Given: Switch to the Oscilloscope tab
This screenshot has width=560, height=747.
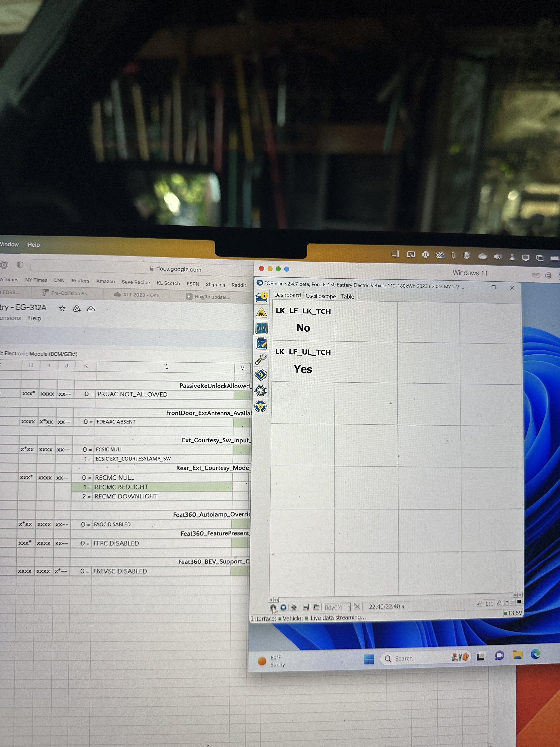Looking at the screenshot, I should click(x=320, y=296).
